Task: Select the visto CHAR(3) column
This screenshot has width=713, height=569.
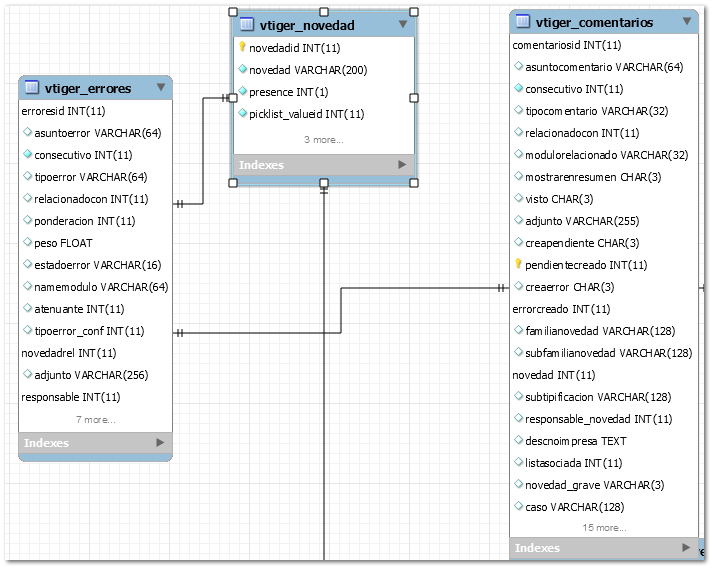Action: click(x=559, y=199)
